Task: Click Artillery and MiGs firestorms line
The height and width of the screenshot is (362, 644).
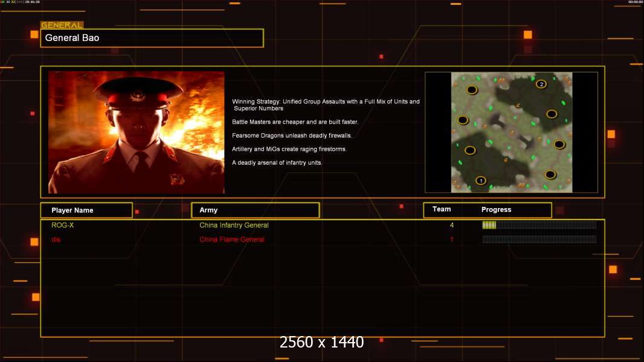Action: [x=289, y=149]
